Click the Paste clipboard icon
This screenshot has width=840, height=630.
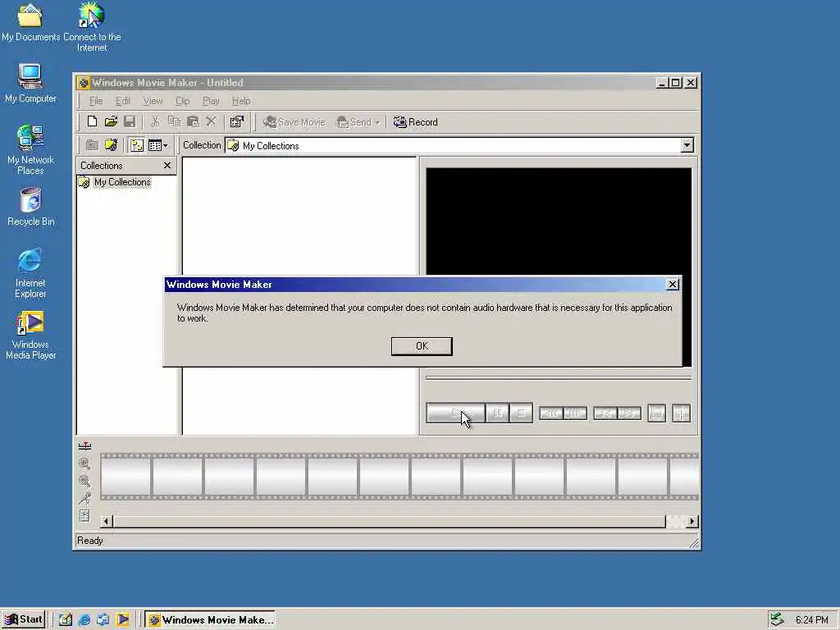tap(193, 121)
